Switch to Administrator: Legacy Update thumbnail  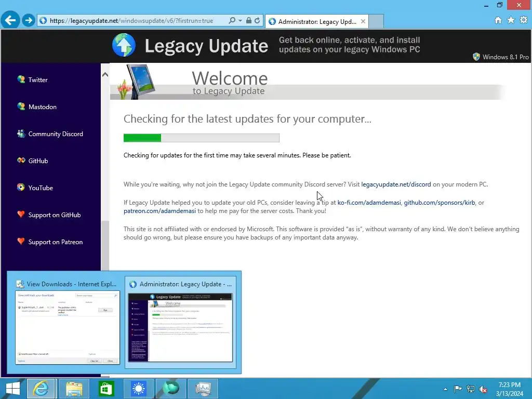(x=180, y=322)
